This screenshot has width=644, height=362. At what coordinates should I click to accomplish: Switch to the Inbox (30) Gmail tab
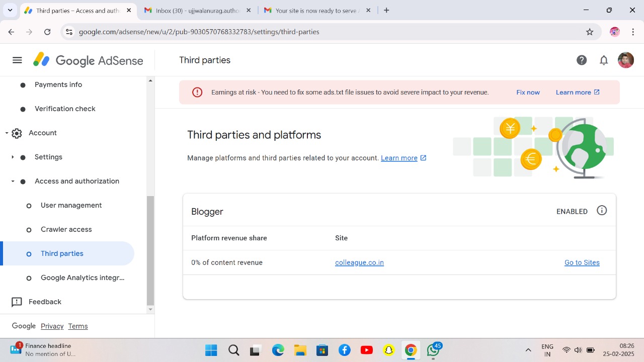click(x=199, y=10)
